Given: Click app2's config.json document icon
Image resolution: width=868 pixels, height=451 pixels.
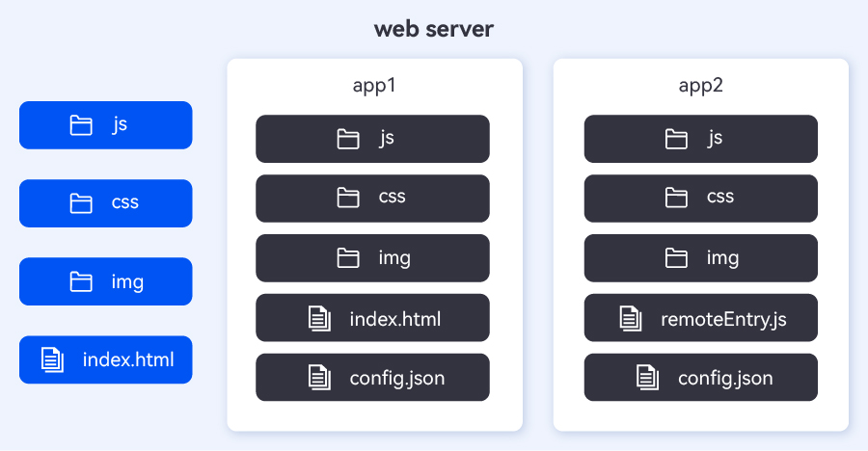Looking at the screenshot, I should pyautogui.click(x=647, y=378).
